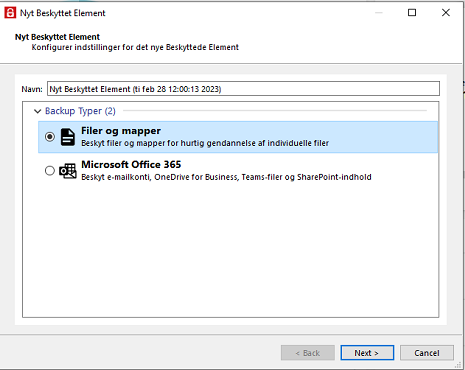This screenshot has height=370, width=465.
Task: Choose the Filer og mapper title text
Action: coord(121,131)
